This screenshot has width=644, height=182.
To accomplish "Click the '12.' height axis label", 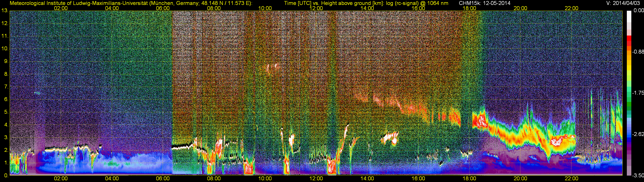I will pyautogui.click(x=5, y=23).
